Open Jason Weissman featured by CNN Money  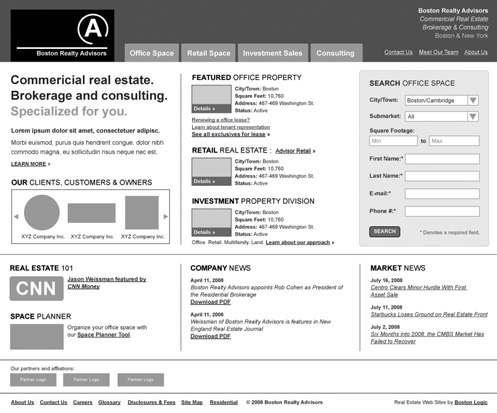point(107,283)
